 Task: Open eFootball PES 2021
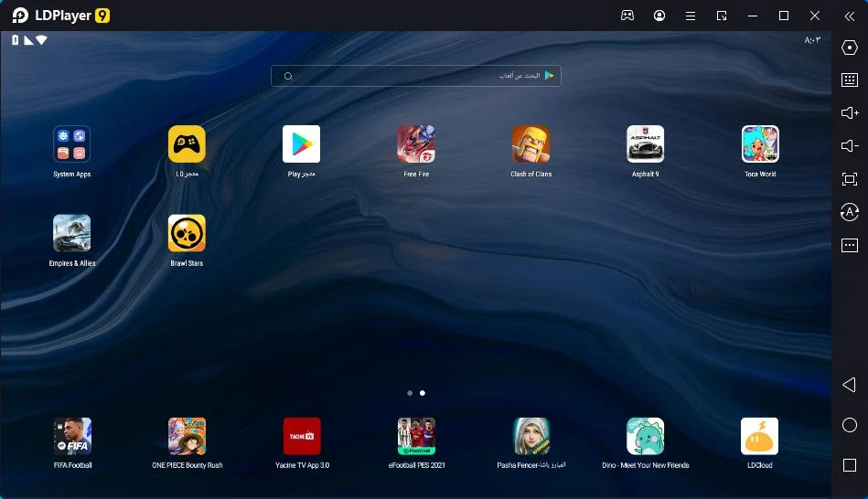416,437
